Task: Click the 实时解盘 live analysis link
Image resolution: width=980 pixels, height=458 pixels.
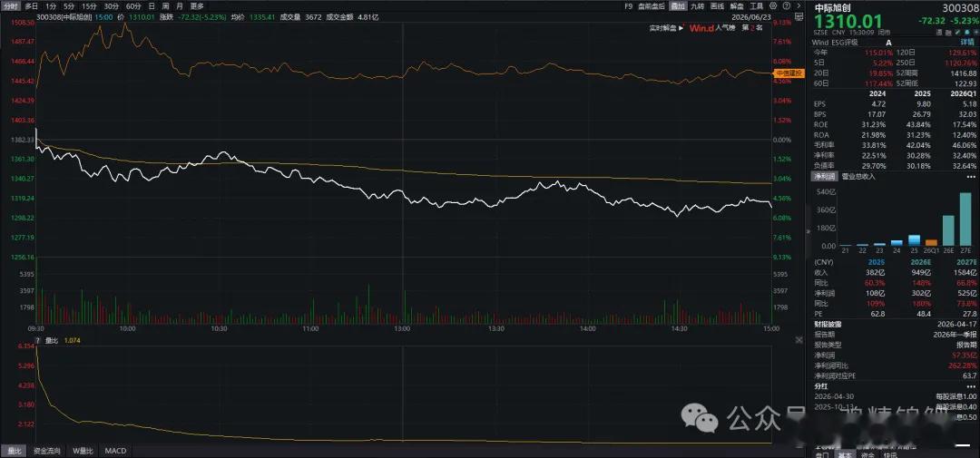Action: click(x=665, y=28)
